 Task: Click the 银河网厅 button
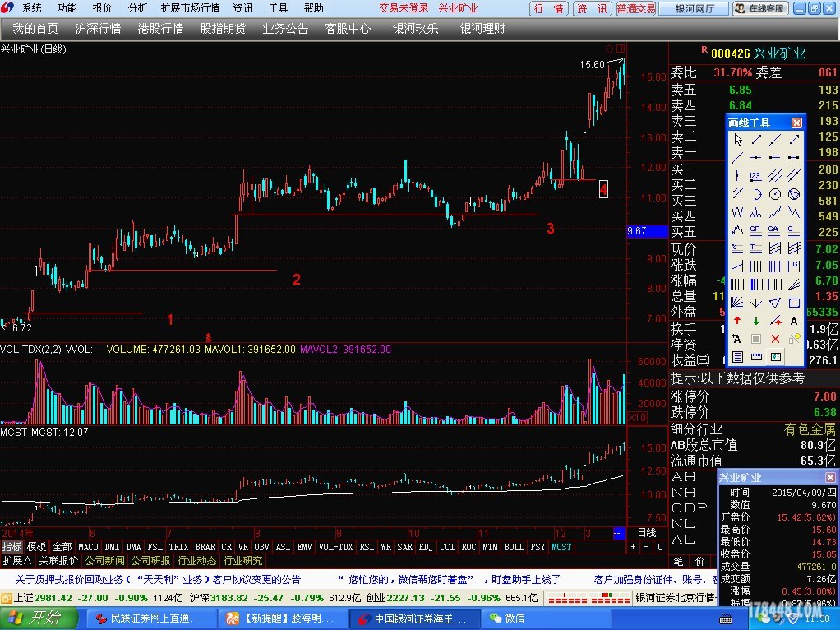pyautogui.click(x=695, y=8)
